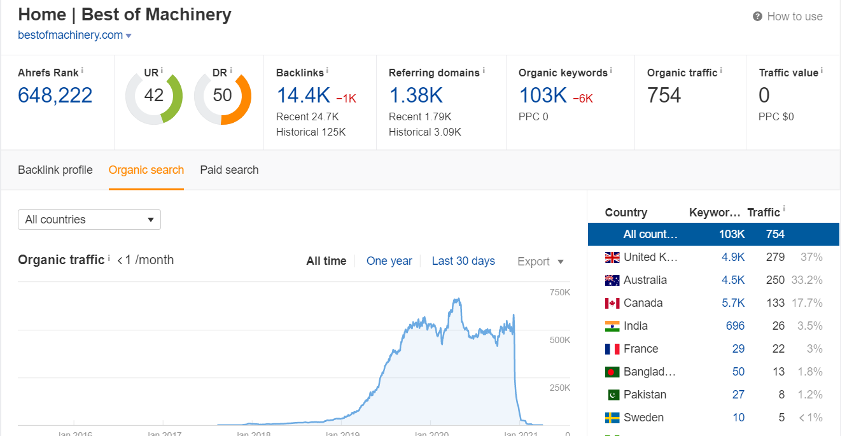This screenshot has width=868, height=436.
Task: Open Sweden 10 keywords link
Action: point(738,418)
